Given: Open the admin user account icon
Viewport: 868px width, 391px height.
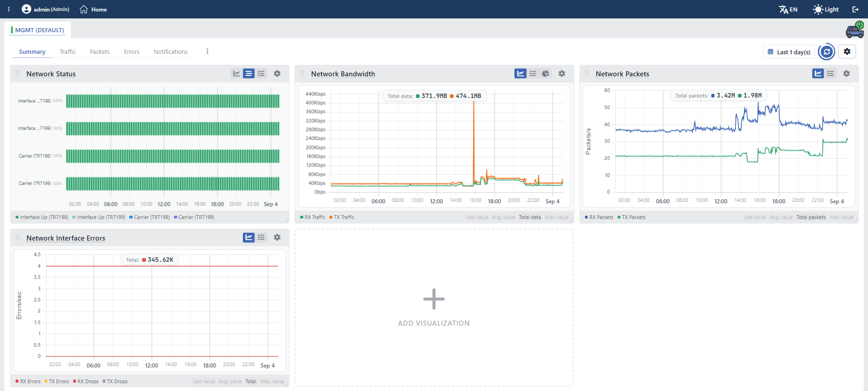Looking at the screenshot, I should (x=26, y=9).
